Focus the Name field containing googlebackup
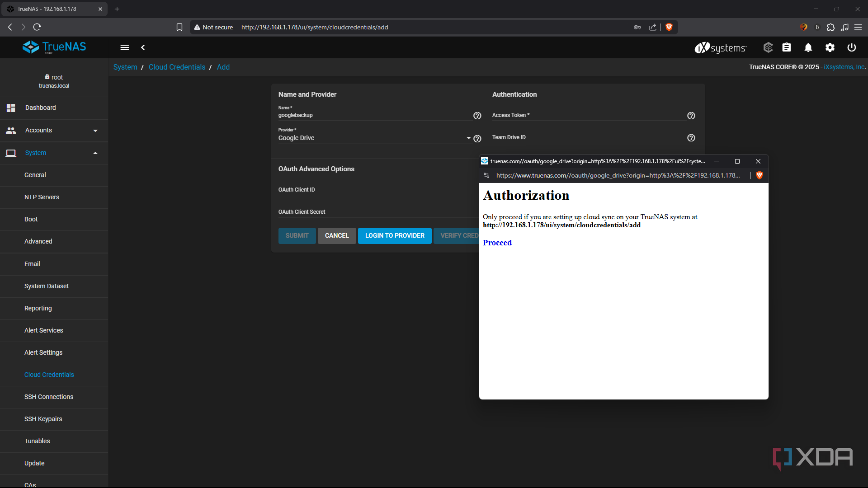This screenshot has height=488, width=868. (375, 115)
